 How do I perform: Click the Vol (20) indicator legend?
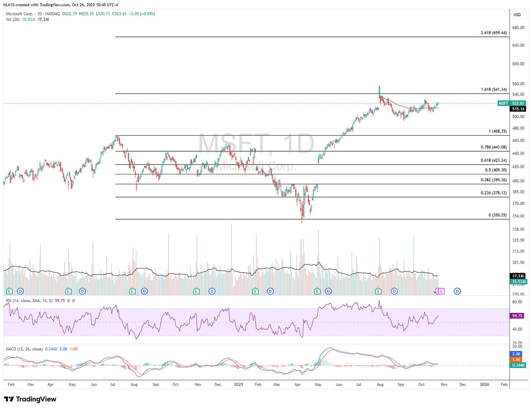click(13, 19)
